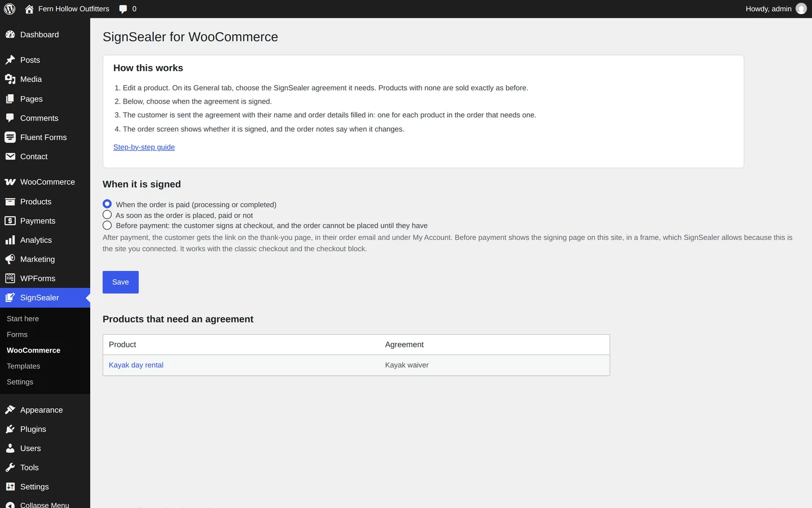This screenshot has height=508, width=812.
Task: Click the Posts pushpin icon
Action: pos(10,60)
